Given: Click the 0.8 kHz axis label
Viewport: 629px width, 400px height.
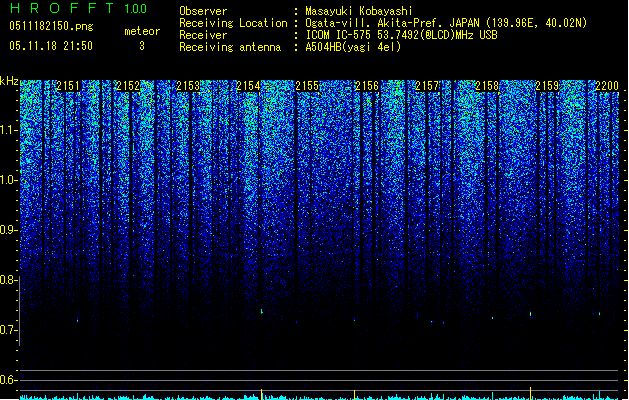Looking at the screenshot, I should pyautogui.click(x=8, y=280).
